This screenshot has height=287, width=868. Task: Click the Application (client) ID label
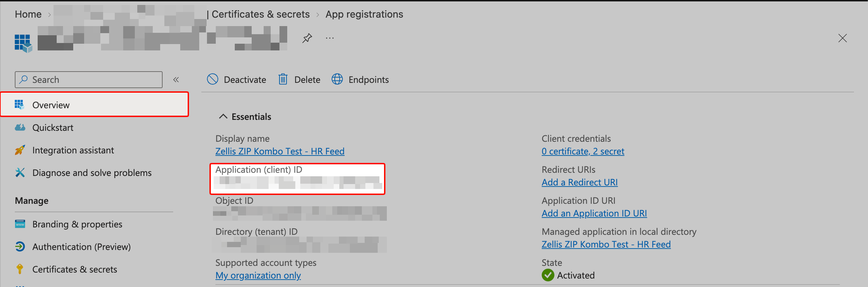pyautogui.click(x=259, y=170)
